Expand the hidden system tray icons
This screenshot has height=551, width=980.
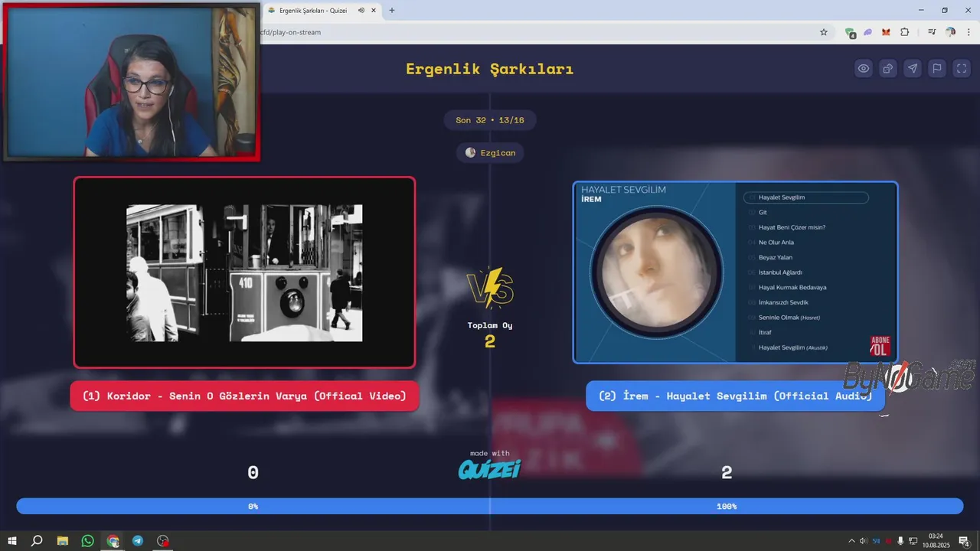tap(851, 541)
